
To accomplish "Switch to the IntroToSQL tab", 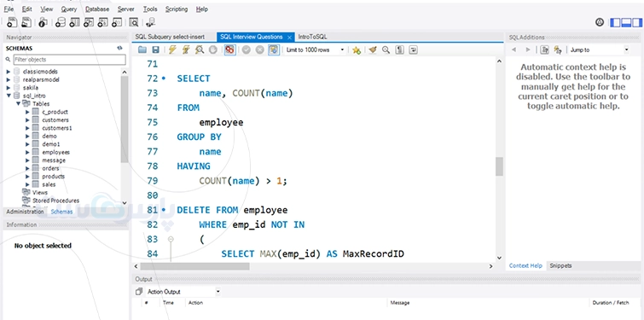I will coord(312,37).
